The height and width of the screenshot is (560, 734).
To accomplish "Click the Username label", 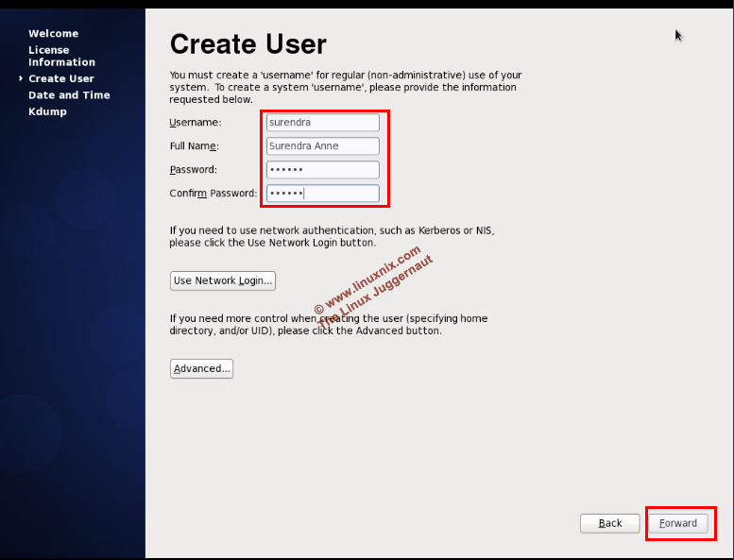I will (195, 123).
